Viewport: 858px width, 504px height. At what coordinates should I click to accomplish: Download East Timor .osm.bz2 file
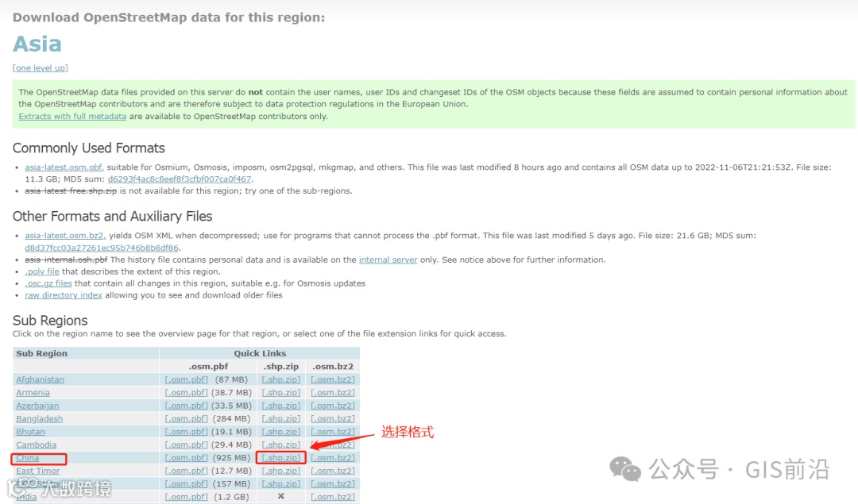pos(333,471)
